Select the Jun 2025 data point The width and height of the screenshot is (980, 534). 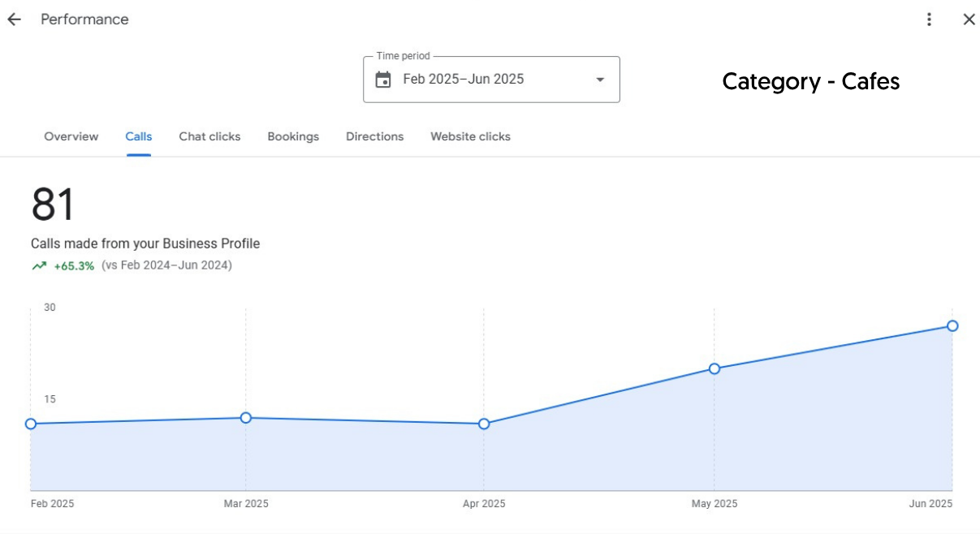(952, 326)
